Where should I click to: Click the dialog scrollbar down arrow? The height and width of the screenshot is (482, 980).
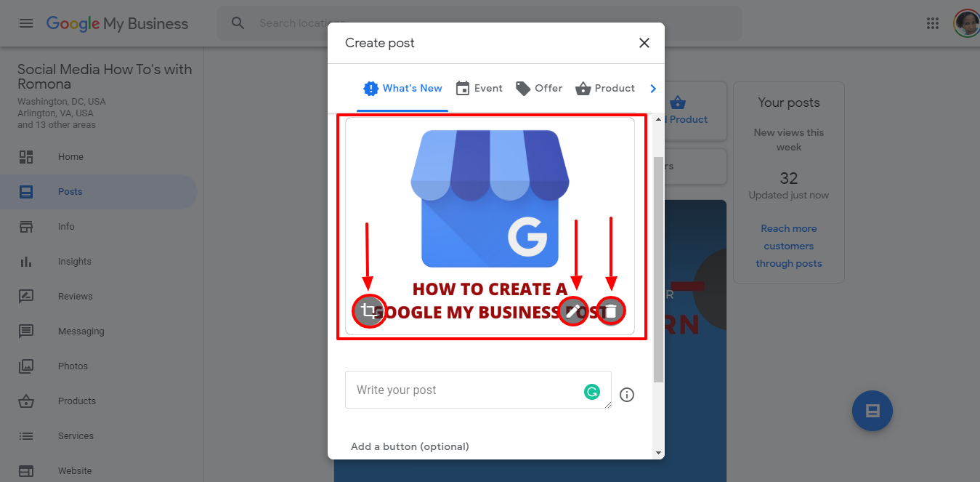tap(659, 452)
